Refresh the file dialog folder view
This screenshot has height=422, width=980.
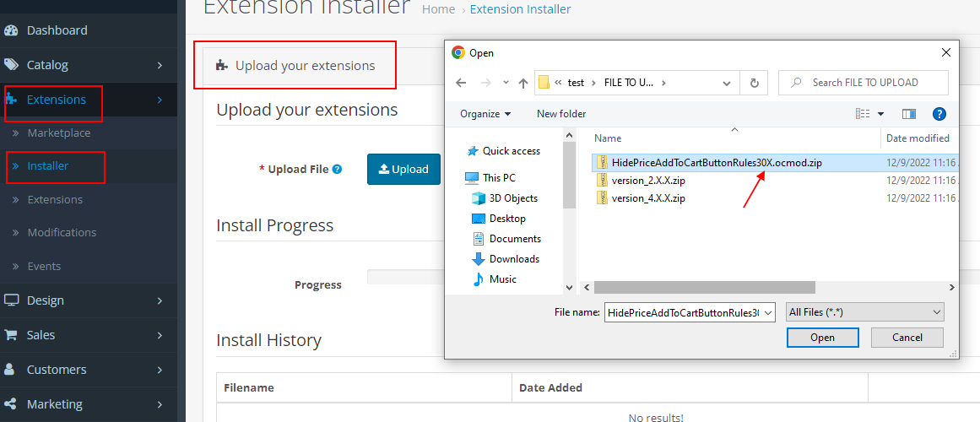(x=753, y=83)
